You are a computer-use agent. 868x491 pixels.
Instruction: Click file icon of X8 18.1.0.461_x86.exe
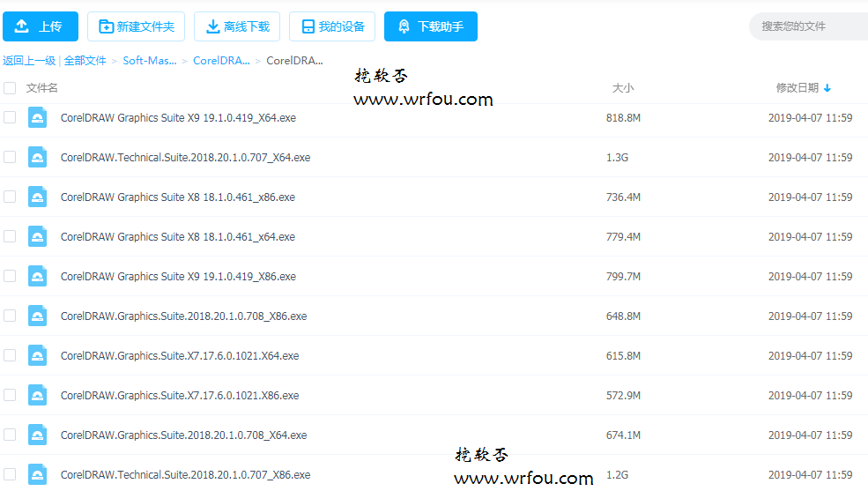pos(37,197)
